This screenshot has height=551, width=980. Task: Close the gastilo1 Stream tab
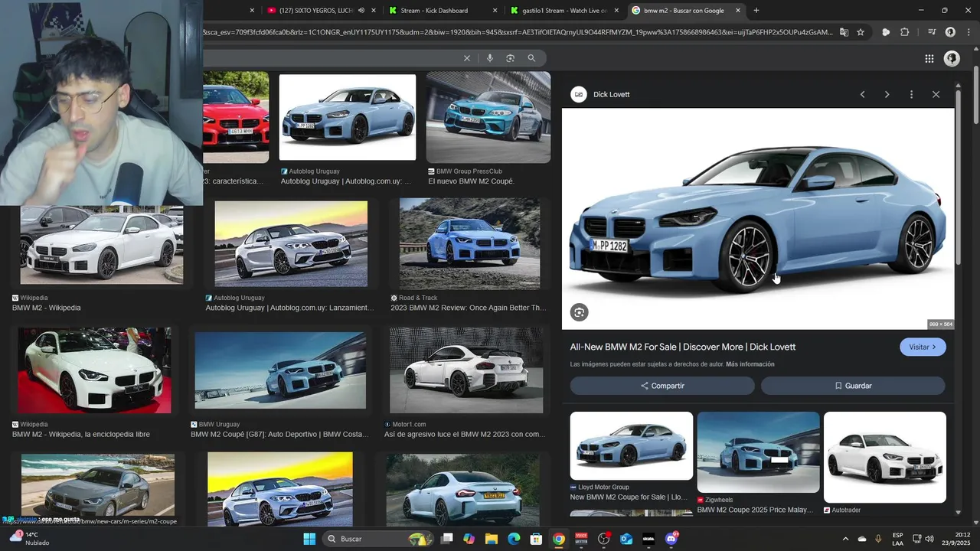(617, 11)
